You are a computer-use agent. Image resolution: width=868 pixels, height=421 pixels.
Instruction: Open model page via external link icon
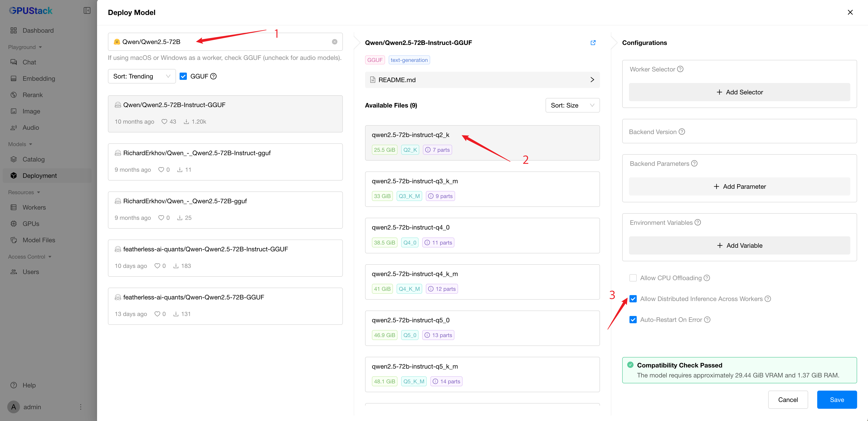click(x=593, y=43)
